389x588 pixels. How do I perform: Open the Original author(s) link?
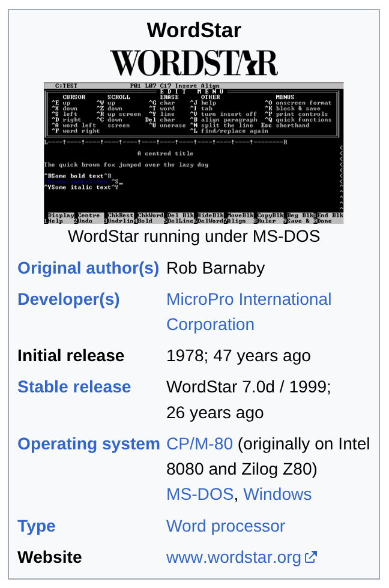(88, 268)
